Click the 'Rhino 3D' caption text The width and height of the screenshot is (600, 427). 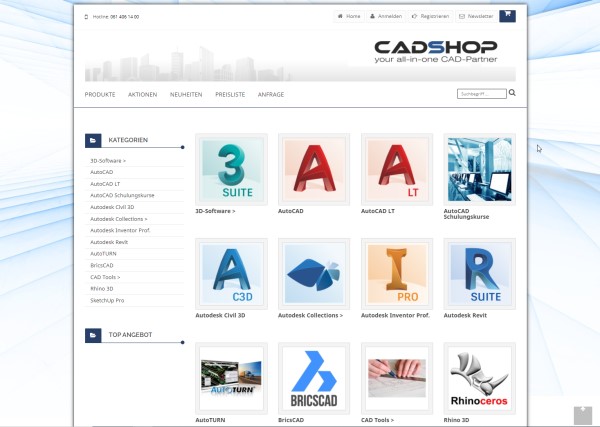(456, 420)
